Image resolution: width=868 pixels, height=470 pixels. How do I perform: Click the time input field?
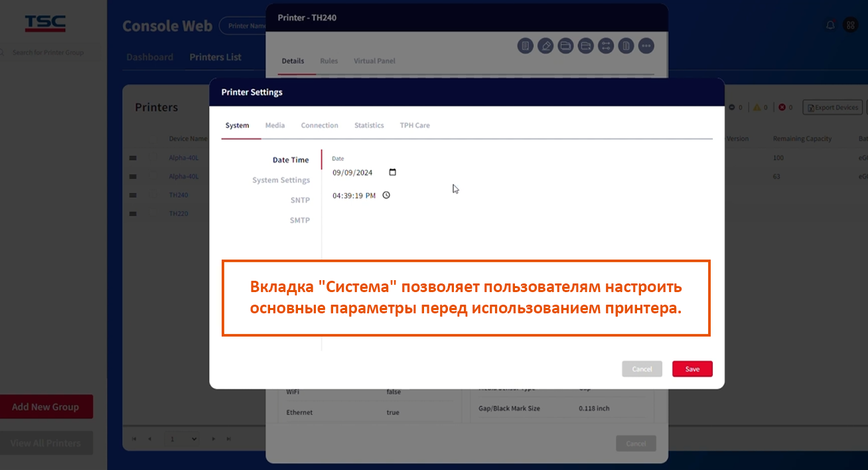coord(354,196)
